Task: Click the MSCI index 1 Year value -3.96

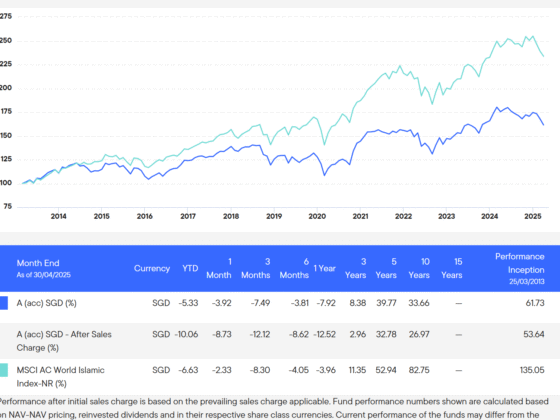Action: coord(326,370)
